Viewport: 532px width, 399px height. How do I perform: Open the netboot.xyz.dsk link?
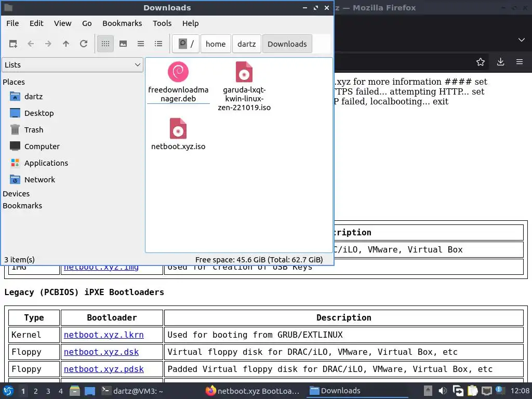point(101,352)
